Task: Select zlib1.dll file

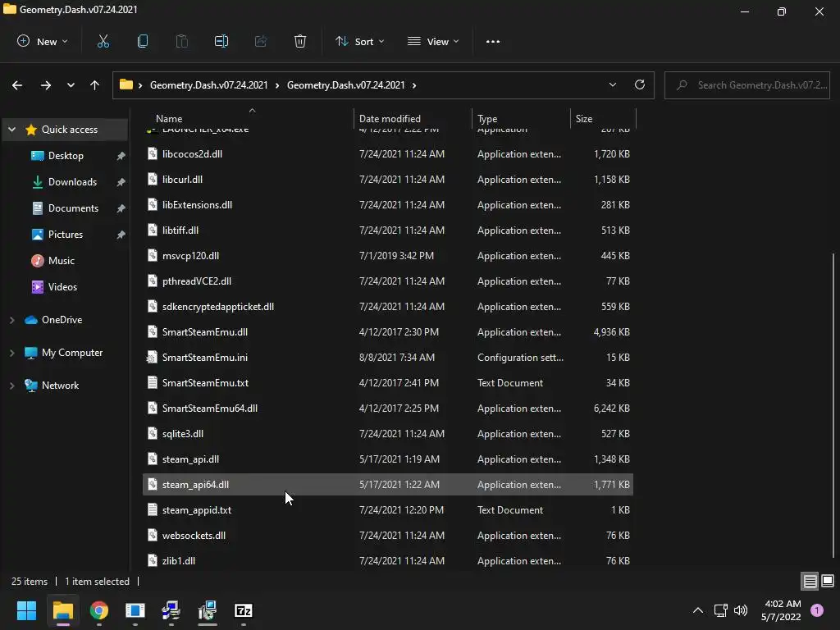Action: click(388, 561)
